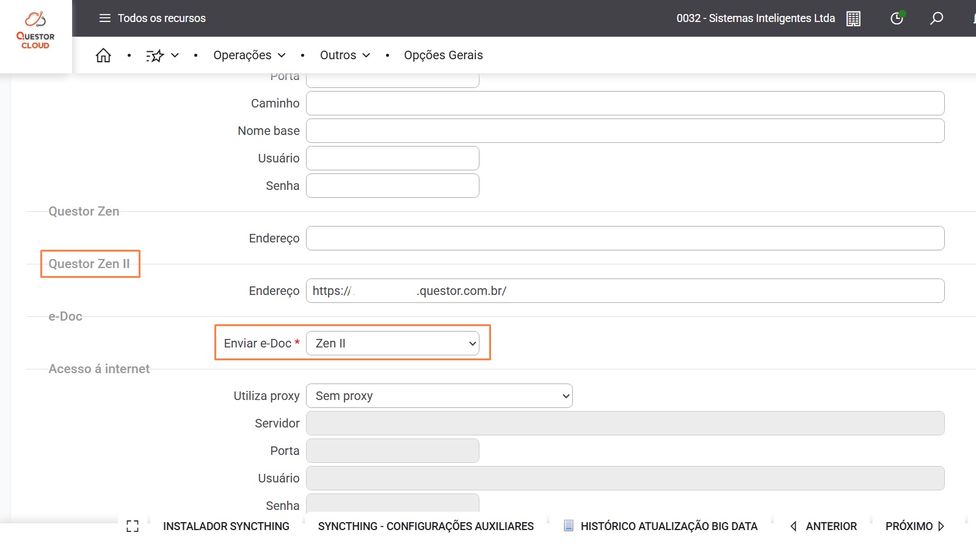976x560 pixels.
Task: Click the Todos os recursos label
Action: coord(162,18)
